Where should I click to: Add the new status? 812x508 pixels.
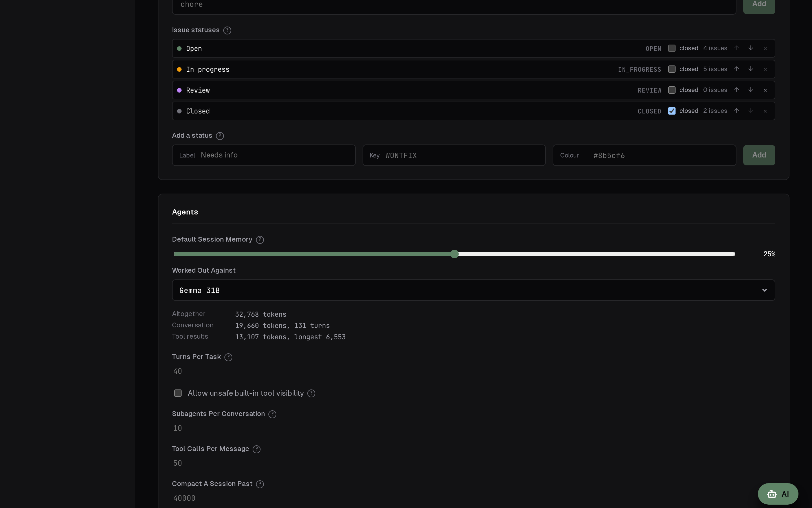coord(759,155)
